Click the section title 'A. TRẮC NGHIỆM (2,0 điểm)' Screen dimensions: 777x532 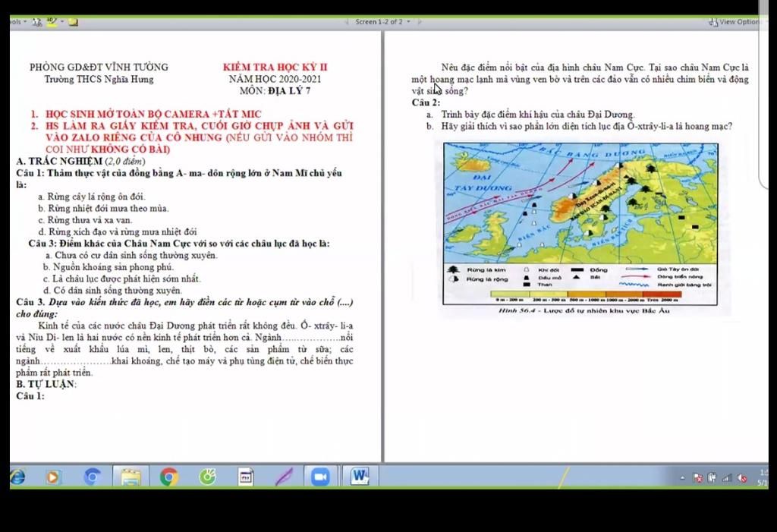[x=80, y=161]
